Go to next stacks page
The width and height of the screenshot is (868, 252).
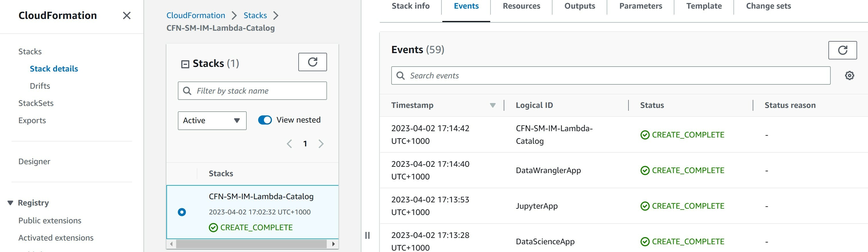pyautogui.click(x=321, y=144)
